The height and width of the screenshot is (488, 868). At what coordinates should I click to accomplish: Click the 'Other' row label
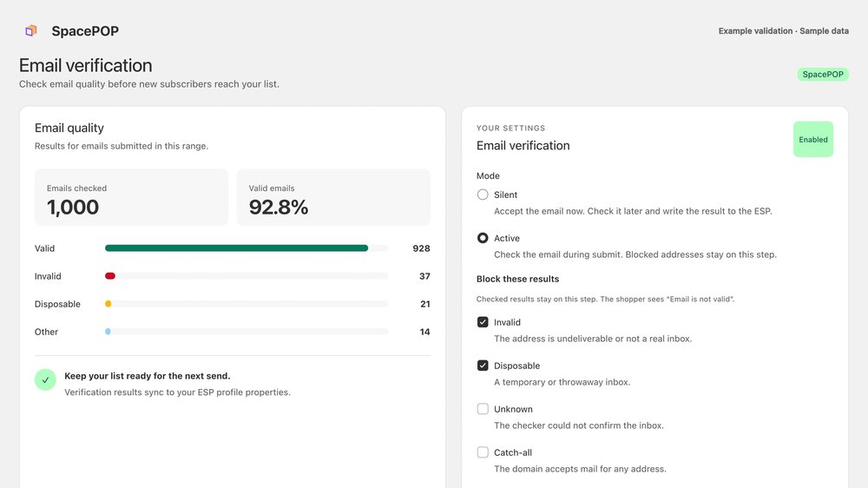click(46, 331)
